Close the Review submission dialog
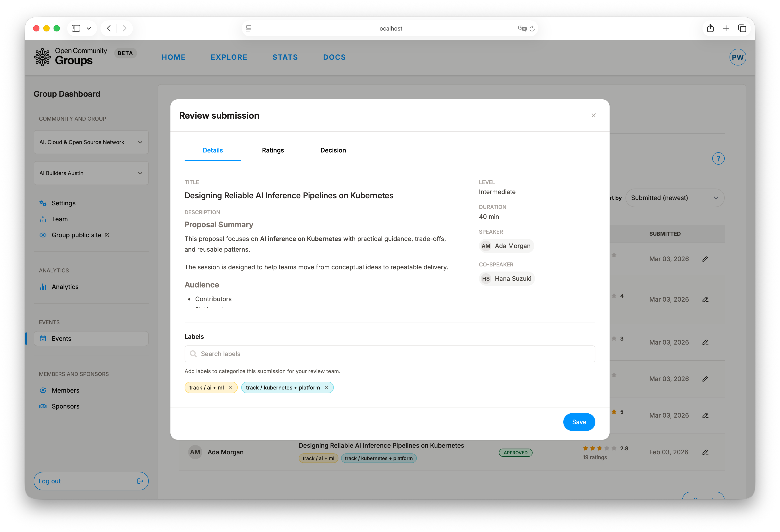This screenshot has width=780, height=532. 593,116
